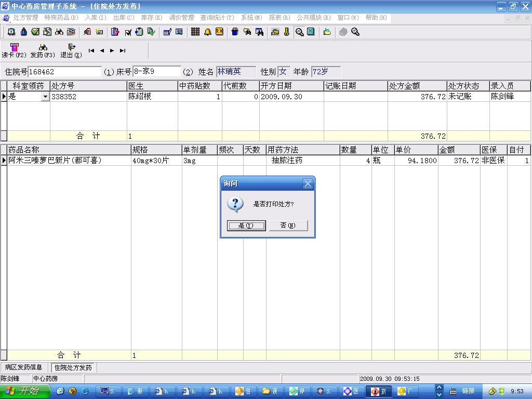Switch to the 病区发药信息 tab
The image size is (532, 399).
[x=24, y=367]
